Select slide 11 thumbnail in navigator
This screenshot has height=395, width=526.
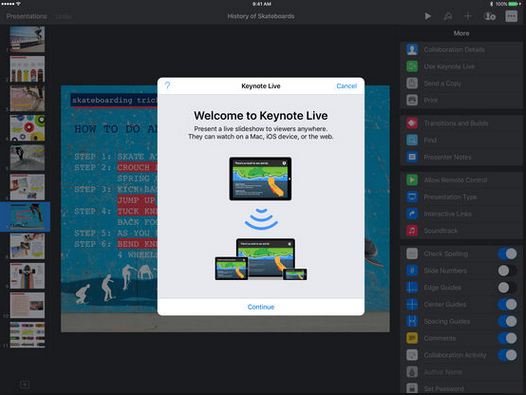click(27, 335)
